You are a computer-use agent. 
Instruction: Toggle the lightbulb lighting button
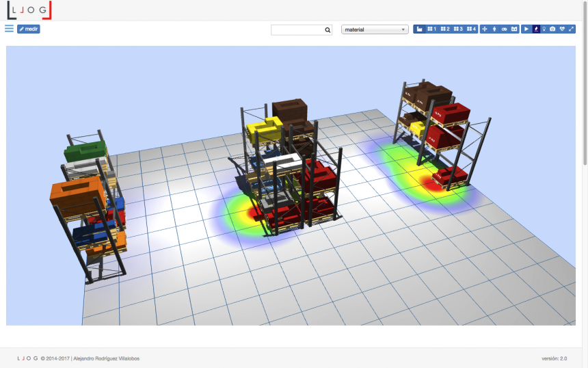pyautogui.click(x=544, y=29)
